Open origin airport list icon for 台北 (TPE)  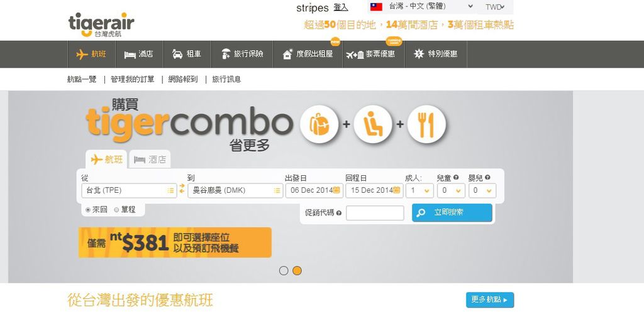pos(170,191)
